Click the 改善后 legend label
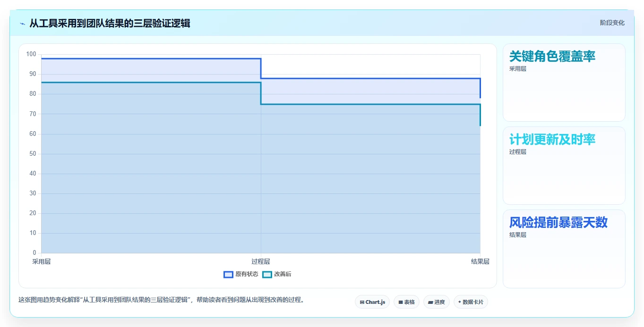Screen dimensions: 644x327 (x=283, y=275)
